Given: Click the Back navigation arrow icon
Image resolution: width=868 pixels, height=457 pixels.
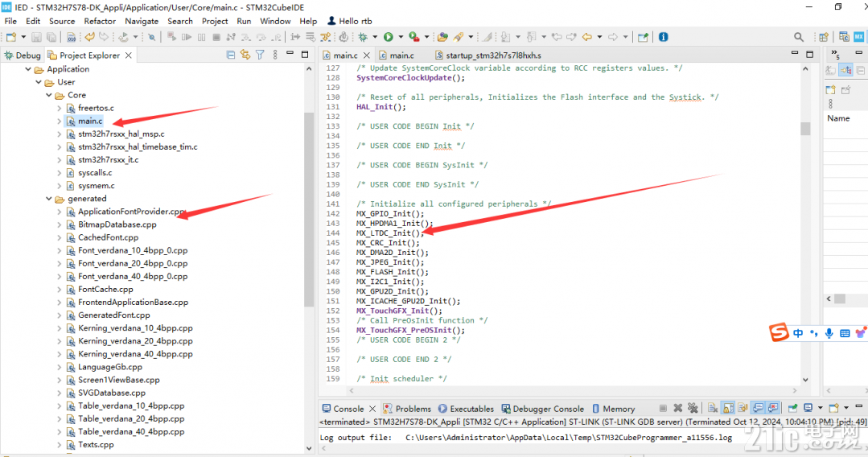Looking at the screenshot, I should coord(586,37).
